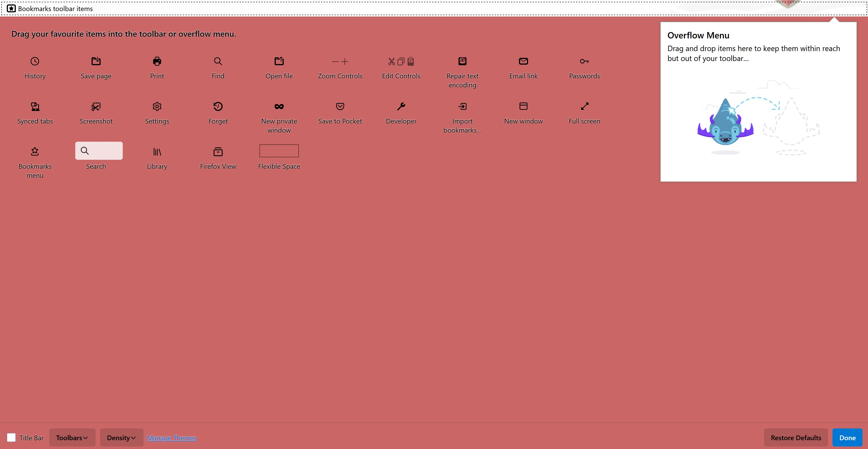
Task: Select the Save page icon
Action: click(96, 61)
